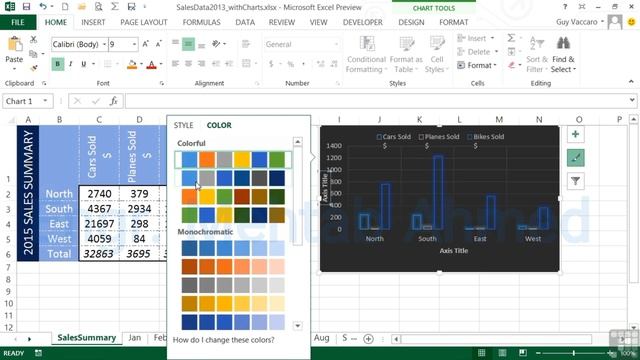Toggle Center alignment button

point(188,64)
